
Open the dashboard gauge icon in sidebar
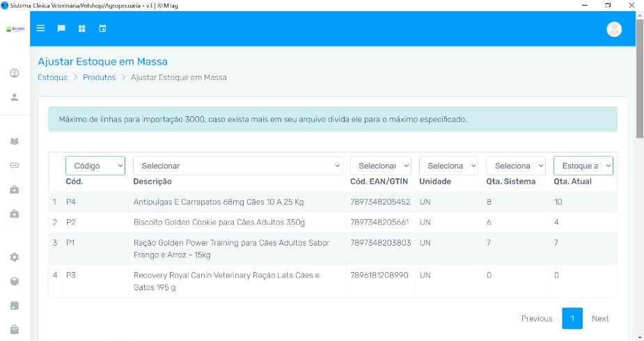14,73
